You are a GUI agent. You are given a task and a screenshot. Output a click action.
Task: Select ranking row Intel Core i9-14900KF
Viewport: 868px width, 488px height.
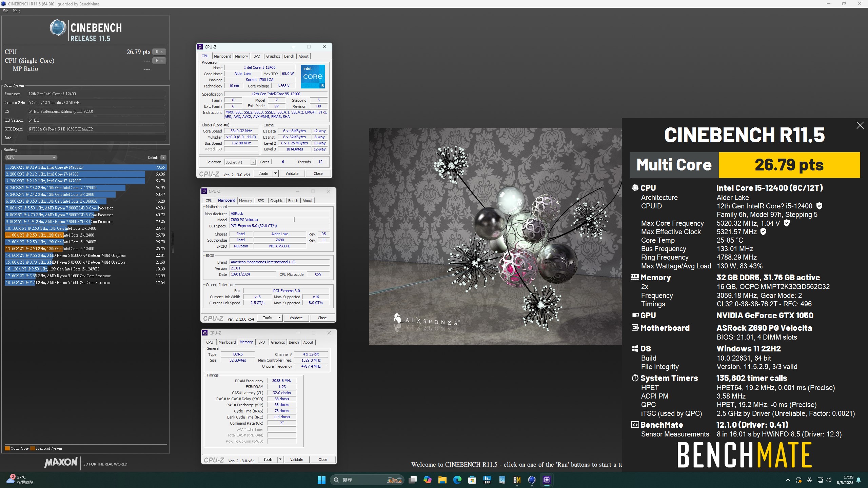(85, 167)
